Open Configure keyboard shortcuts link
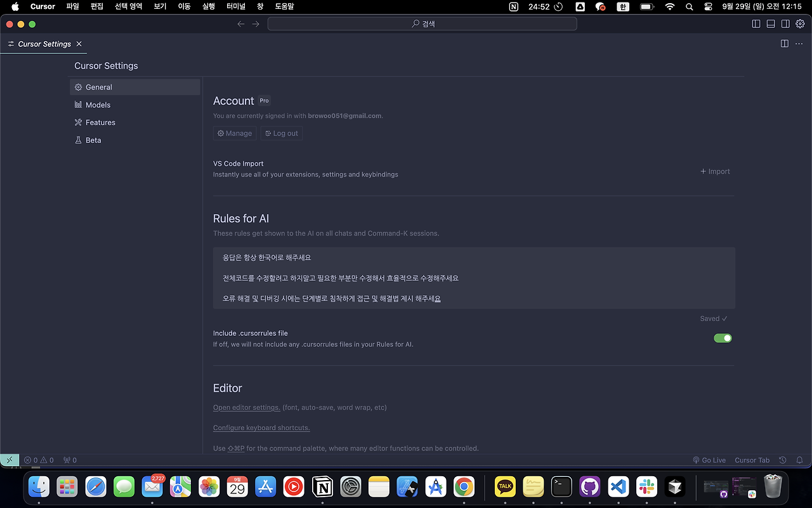Image resolution: width=812 pixels, height=508 pixels. tap(261, 428)
